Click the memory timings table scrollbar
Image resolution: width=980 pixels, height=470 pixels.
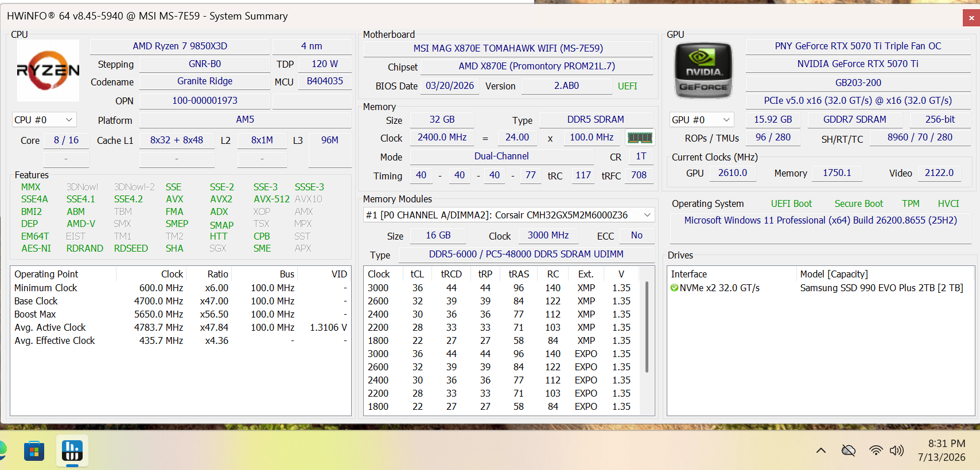pyautogui.click(x=647, y=327)
